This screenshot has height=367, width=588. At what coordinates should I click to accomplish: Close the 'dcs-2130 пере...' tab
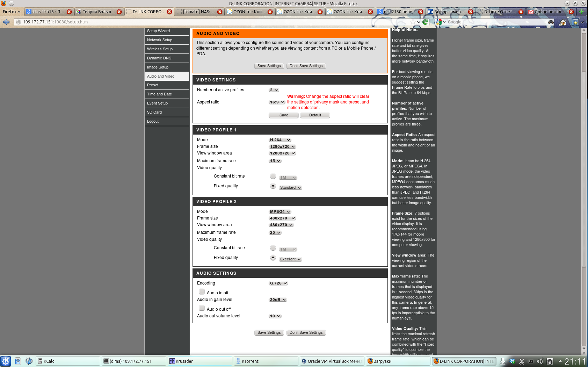[421, 12]
